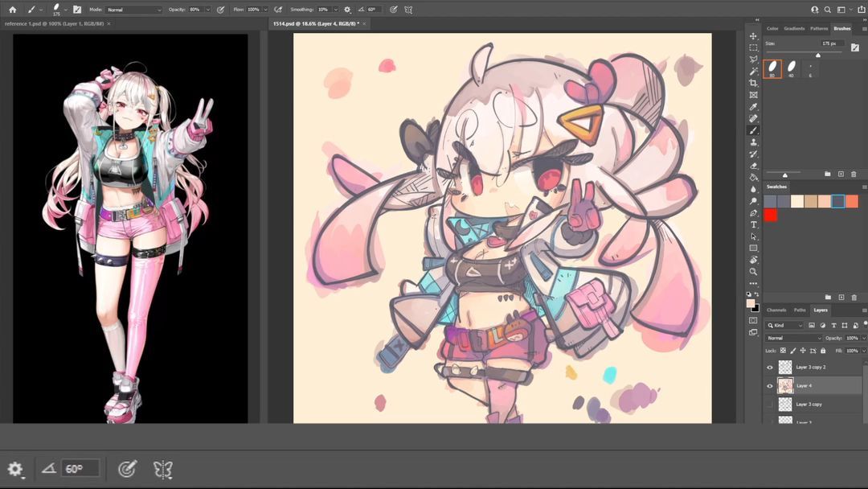Click the red swatch
868x489 pixels.
coord(770,216)
